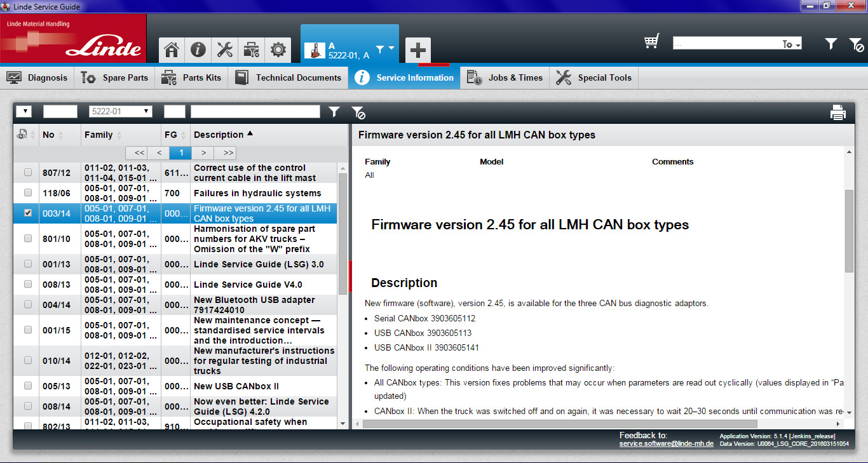The height and width of the screenshot is (463, 868).
Task: Switch to the Spare Parts tab
Action: point(114,77)
